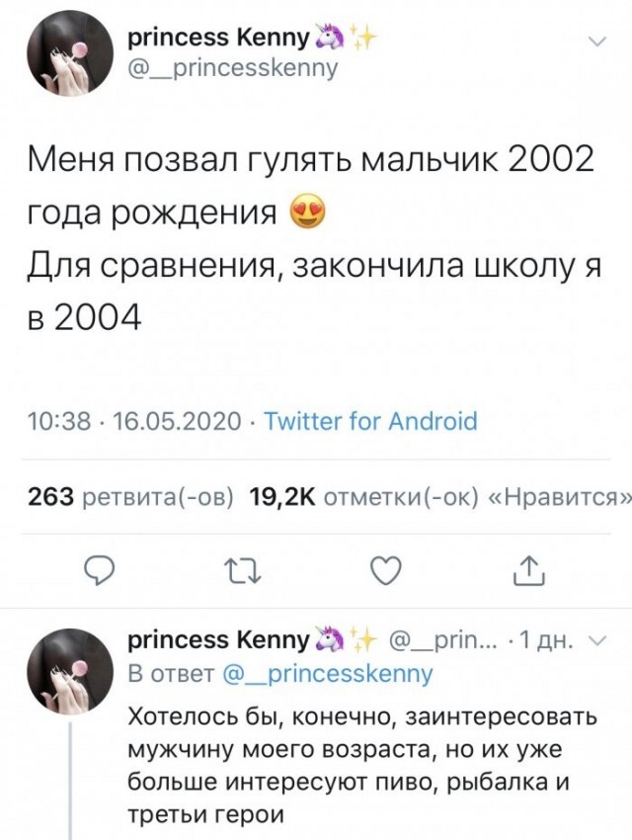Screen dimensions: 632x840
Task: Follow the "В ответ @__princesskenny" mention link
Action: pos(328,674)
